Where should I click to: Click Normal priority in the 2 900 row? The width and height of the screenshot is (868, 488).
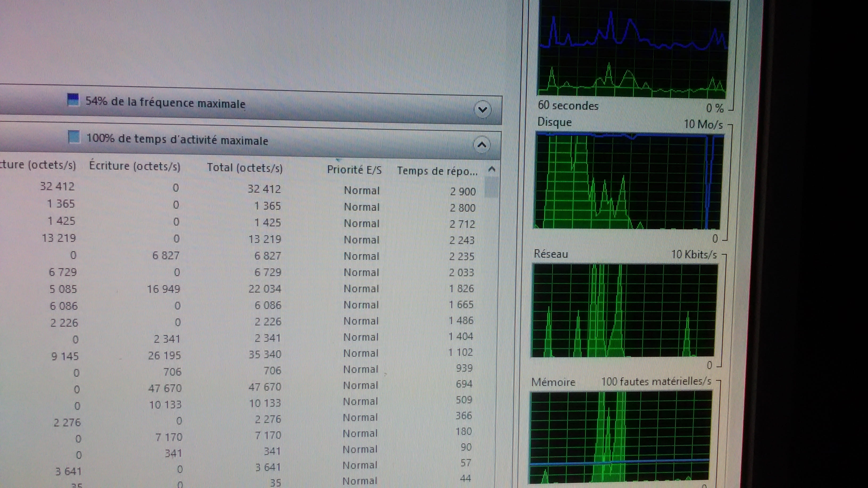tap(362, 191)
